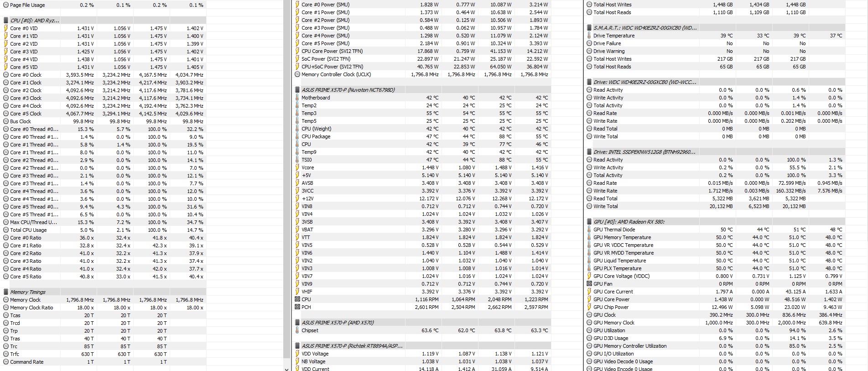Image resolution: width=868 pixels, height=371 pixels.
Task: Select the "CPU Core Power (SVI2 TFN)" label
Action: [332, 51]
